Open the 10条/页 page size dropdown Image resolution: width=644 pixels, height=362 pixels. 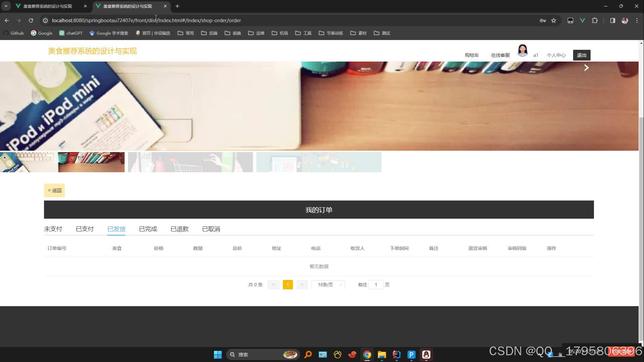[x=328, y=285]
